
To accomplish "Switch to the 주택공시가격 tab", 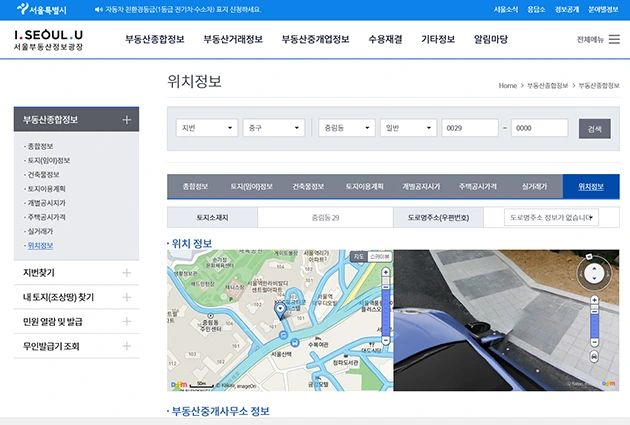I will click(x=478, y=186).
